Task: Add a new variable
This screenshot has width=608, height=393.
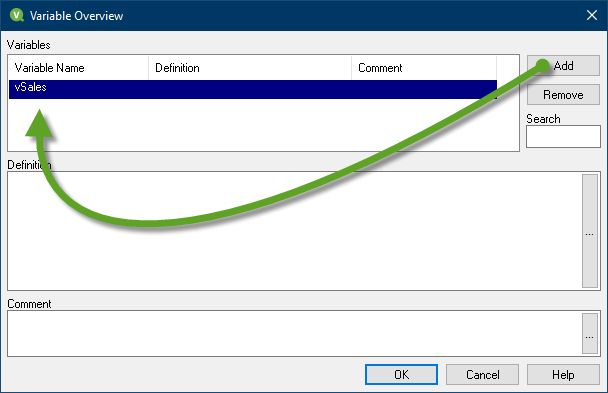Action: 563,66
